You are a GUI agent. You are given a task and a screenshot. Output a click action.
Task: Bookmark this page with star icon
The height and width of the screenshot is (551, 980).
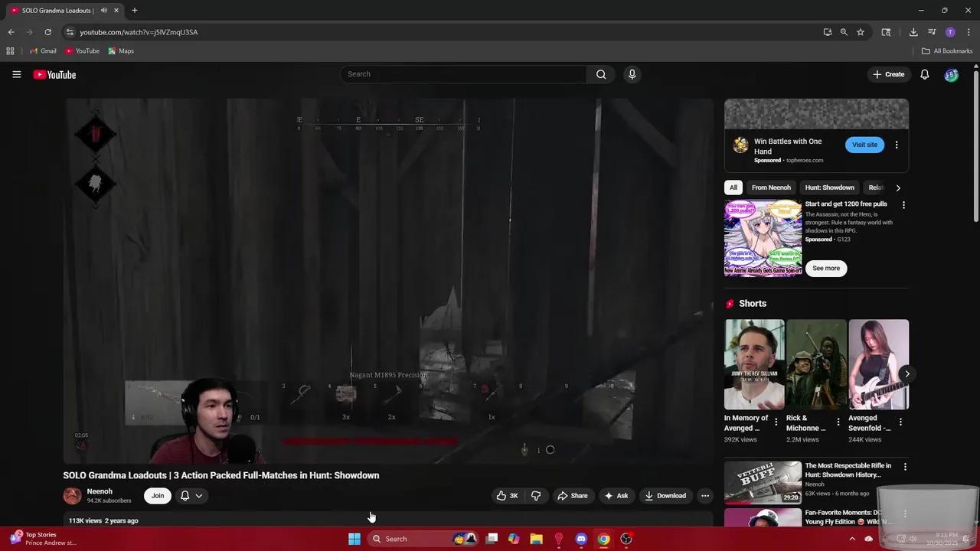[861, 32]
